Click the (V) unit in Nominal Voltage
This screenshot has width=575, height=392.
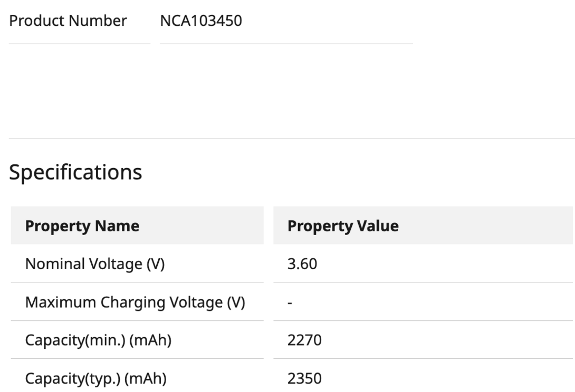coord(156,263)
